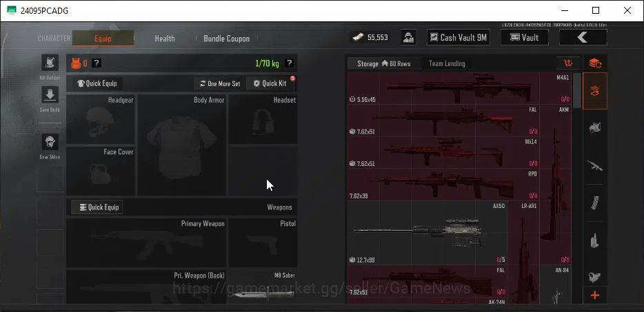
Task: Click the 7.62x39 ammo label
Action: (x=359, y=196)
